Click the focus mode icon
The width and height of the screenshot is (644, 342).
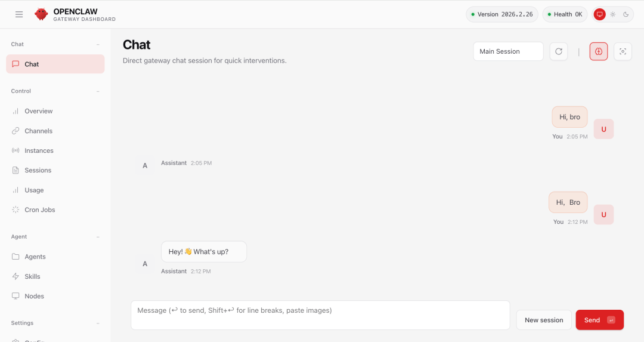[x=623, y=51]
